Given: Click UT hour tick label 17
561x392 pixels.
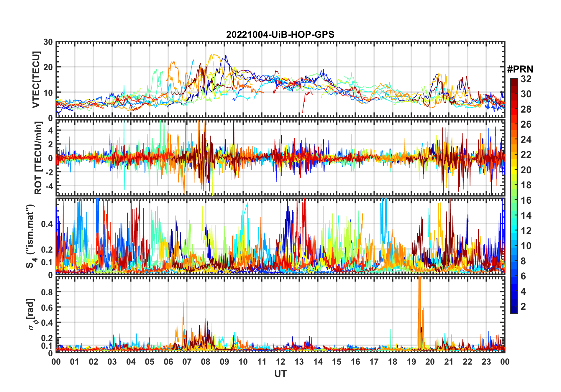Looking at the screenshot, I should (x=374, y=362).
